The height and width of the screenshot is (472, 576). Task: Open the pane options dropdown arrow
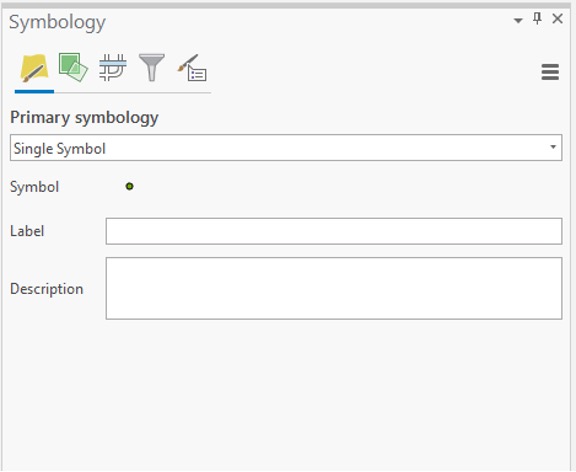pyautogui.click(x=518, y=21)
